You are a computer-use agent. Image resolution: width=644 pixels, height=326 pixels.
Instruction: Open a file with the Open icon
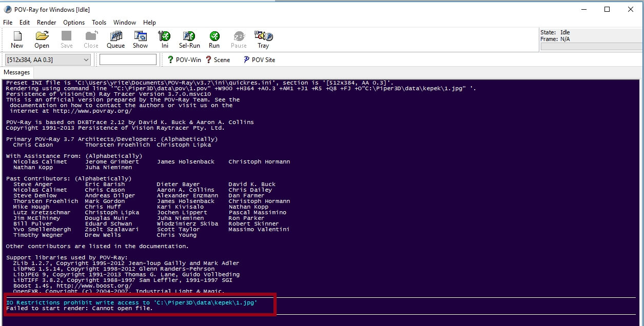click(x=42, y=39)
